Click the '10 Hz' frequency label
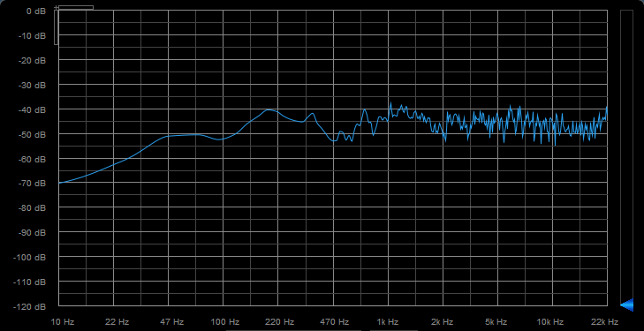The height and width of the screenshot is (331, 644). (62, 321)
